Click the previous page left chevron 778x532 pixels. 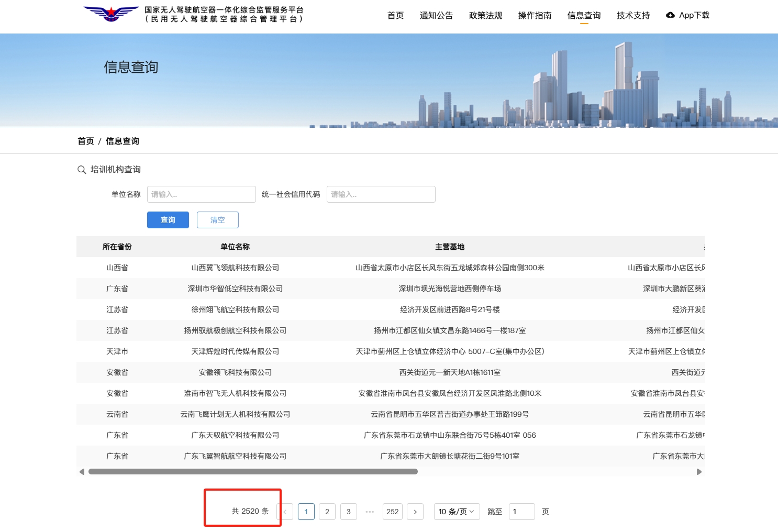pyautogui.click(x=285, y=512)
